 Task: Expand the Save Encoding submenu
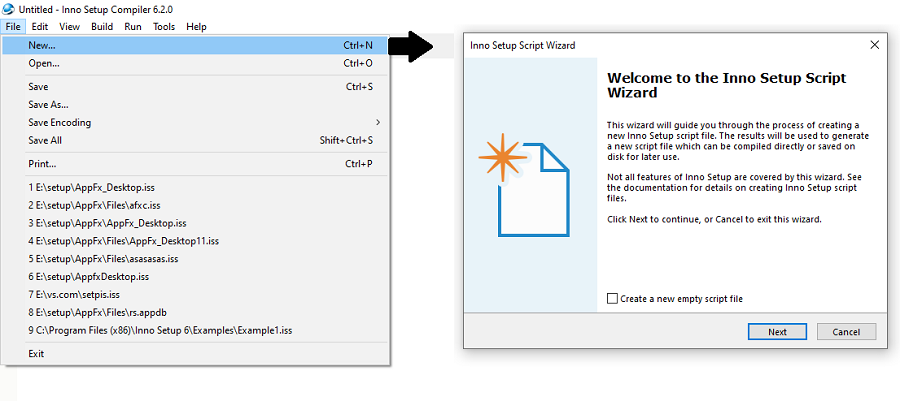pos(195,122)
